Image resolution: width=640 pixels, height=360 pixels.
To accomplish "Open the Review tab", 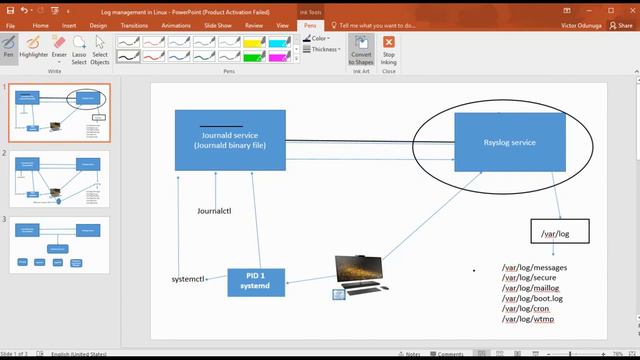I will (x=254, y=26).
